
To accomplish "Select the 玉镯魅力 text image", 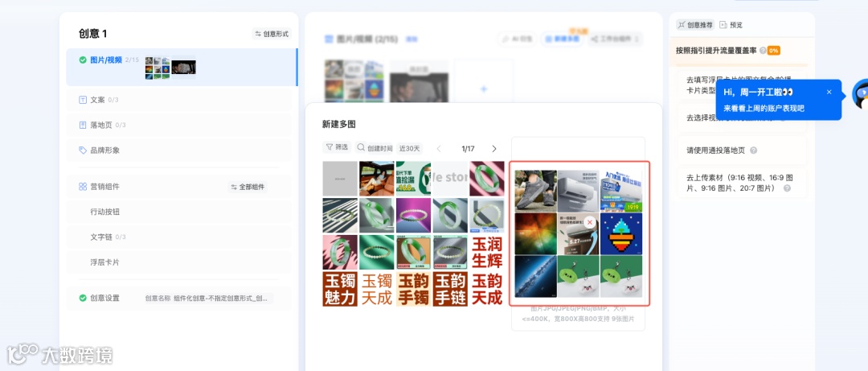I will point(340,289).
